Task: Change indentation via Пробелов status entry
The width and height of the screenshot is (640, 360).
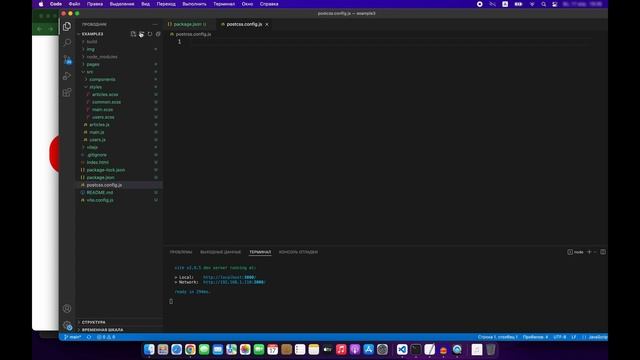Action: [x=535, y=337]
